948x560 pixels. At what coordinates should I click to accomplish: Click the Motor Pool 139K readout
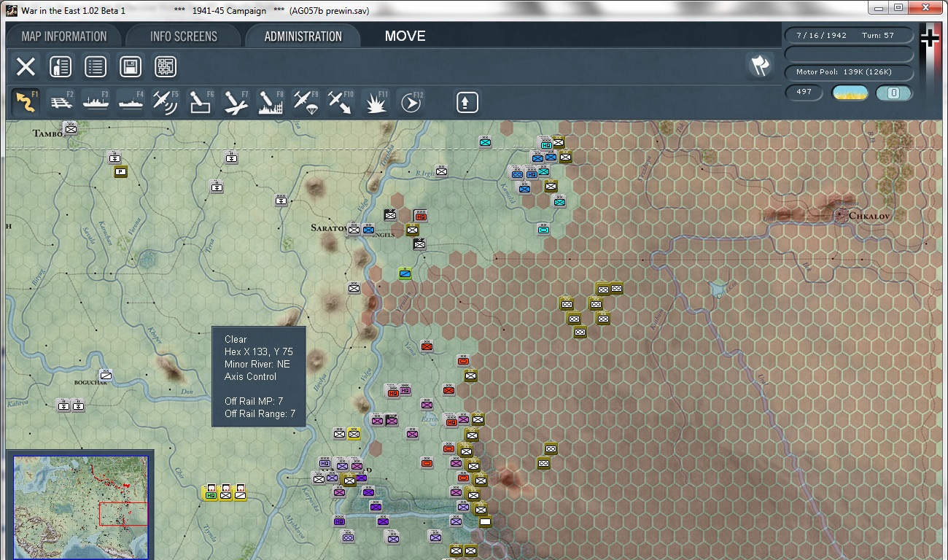[850, 72]
